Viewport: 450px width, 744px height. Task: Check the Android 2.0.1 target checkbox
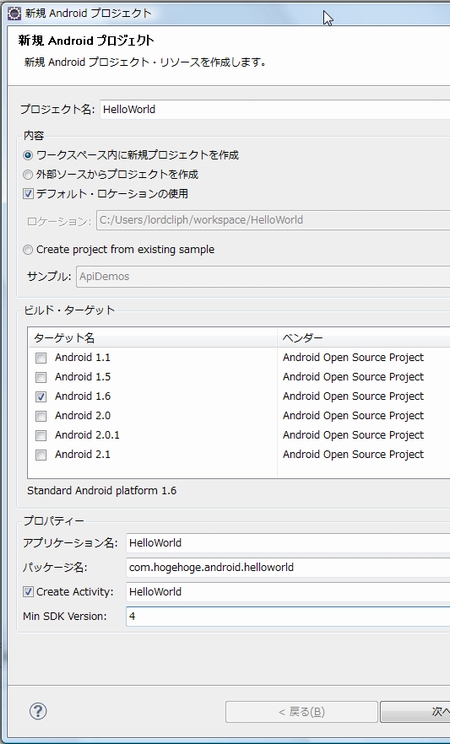(x=41, y=435)
